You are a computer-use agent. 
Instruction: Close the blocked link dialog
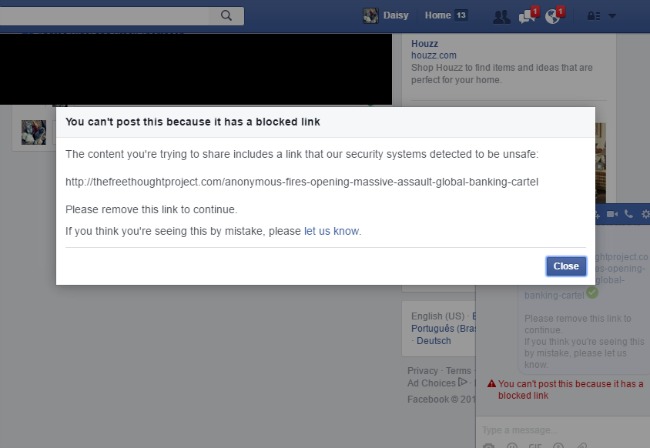pyautogui.click(x=566, y=266)
